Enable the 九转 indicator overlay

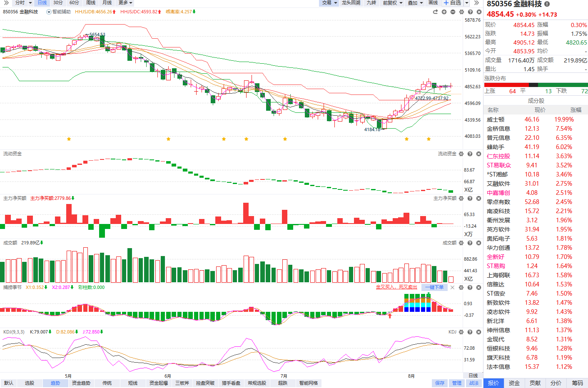tap(371, 2)
